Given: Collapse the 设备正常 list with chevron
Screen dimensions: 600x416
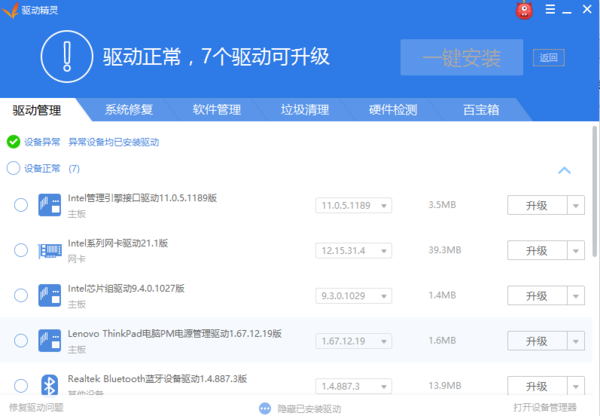Looking at the screenshot, I should pyautogui.click(x=564, y=170).
